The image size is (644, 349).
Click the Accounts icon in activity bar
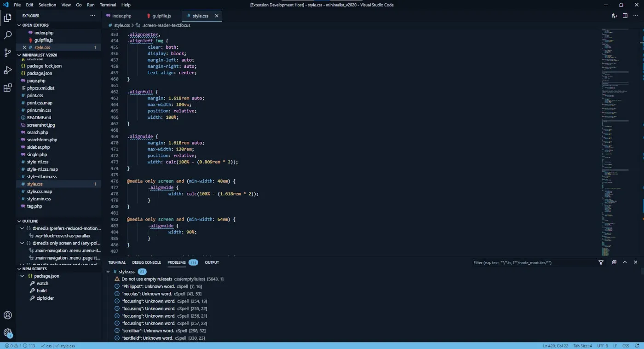tap(8, 315)
